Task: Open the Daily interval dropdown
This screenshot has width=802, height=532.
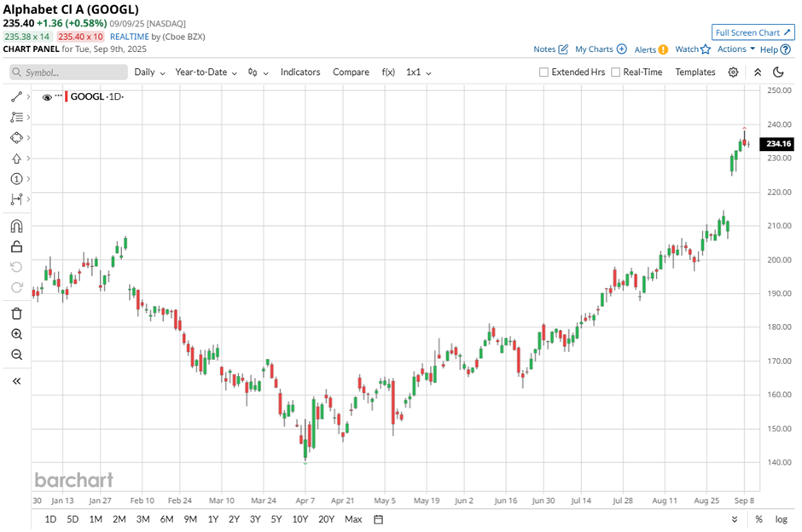Action: (149, 72)
